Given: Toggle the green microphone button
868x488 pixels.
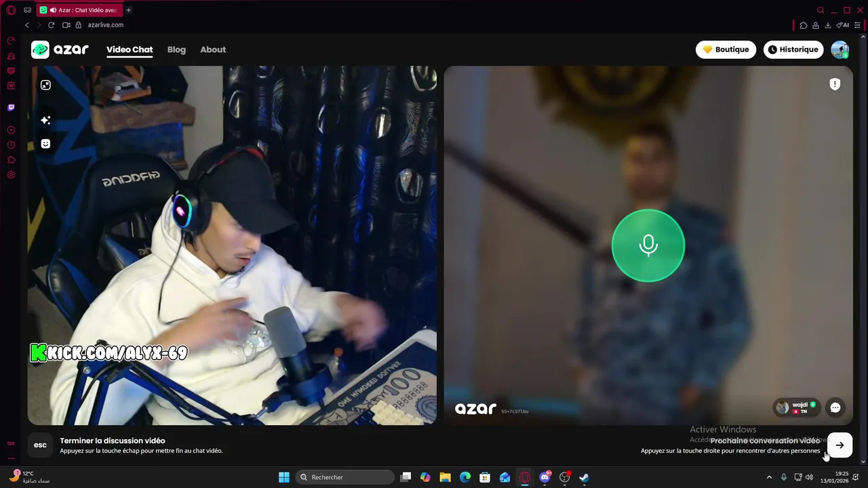Looking at the screenshot, I should tap(648, 245).
